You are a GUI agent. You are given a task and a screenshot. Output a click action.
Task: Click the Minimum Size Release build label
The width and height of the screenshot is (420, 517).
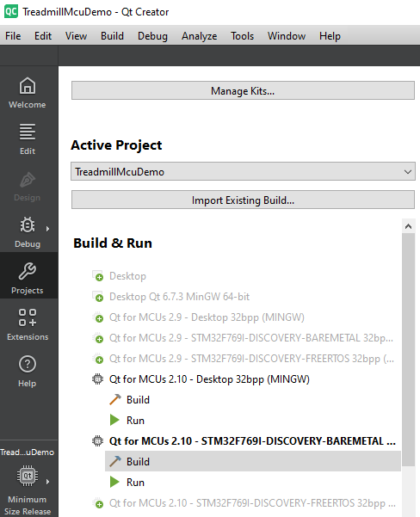[x=28, y=505]
